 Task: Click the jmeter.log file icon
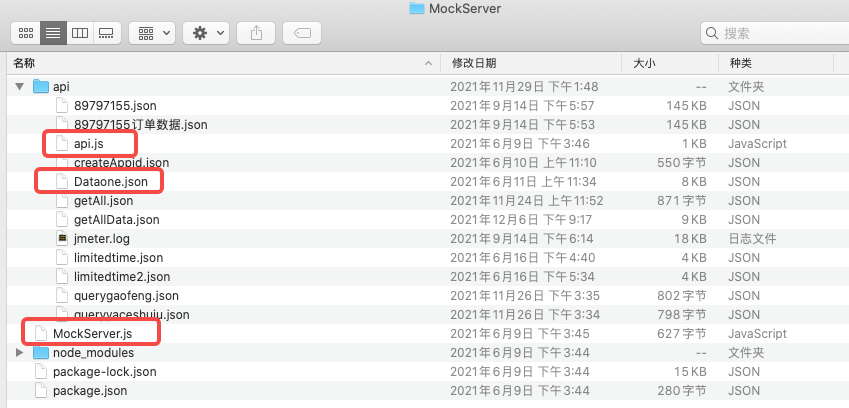point(62,239)
